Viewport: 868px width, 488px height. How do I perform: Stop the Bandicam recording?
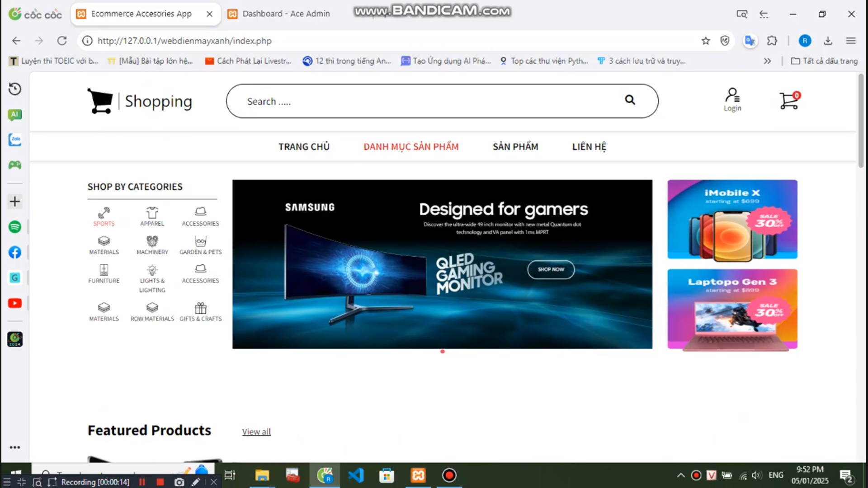coord(160,482)
